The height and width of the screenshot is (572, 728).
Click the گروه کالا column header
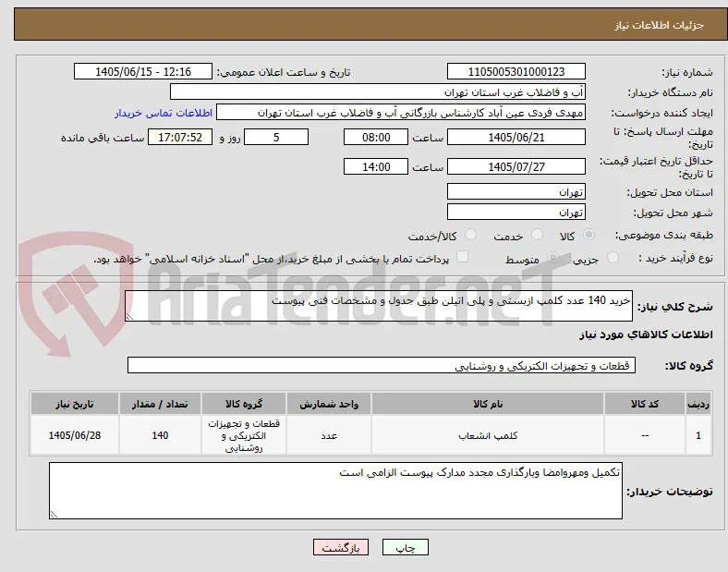pyautogui.click(x=244, y=404)
